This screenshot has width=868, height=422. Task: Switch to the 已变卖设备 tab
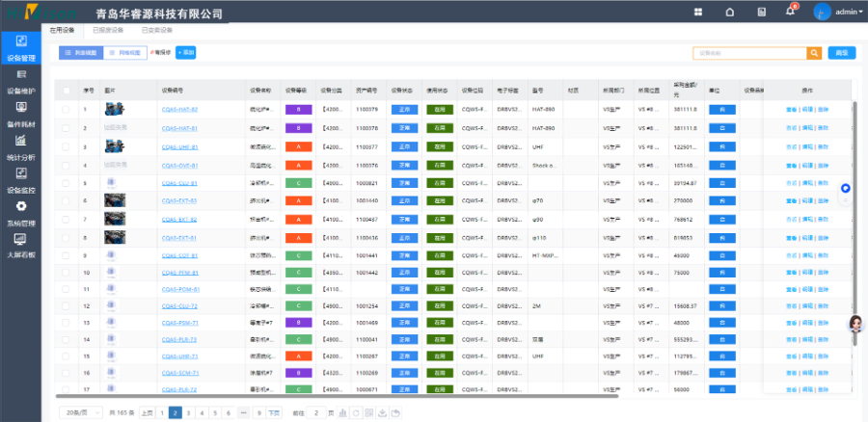coord(157,30)
